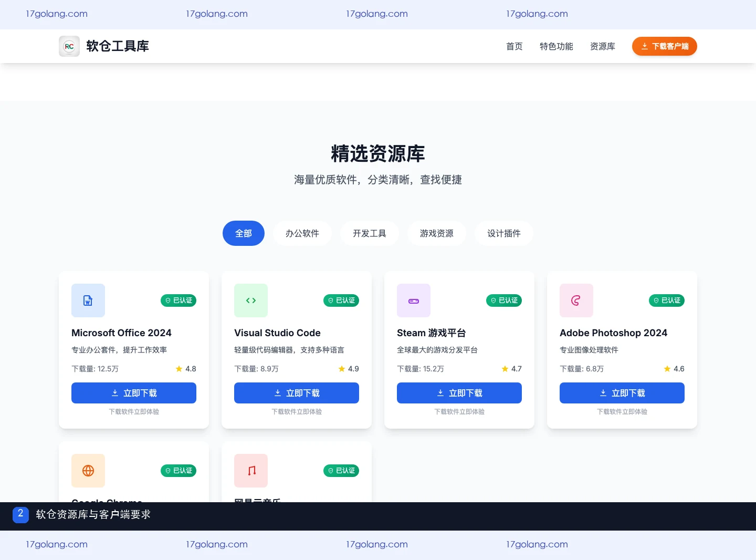Download Microsoft Office 2024 via 立即下载
The width and height of the screenshot is (756, 560).
(x=134, y=393)
